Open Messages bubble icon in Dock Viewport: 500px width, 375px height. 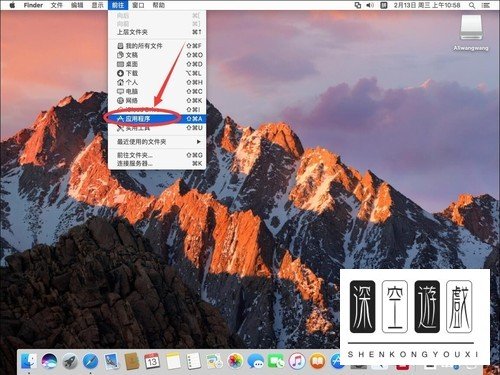click(256, 362)
